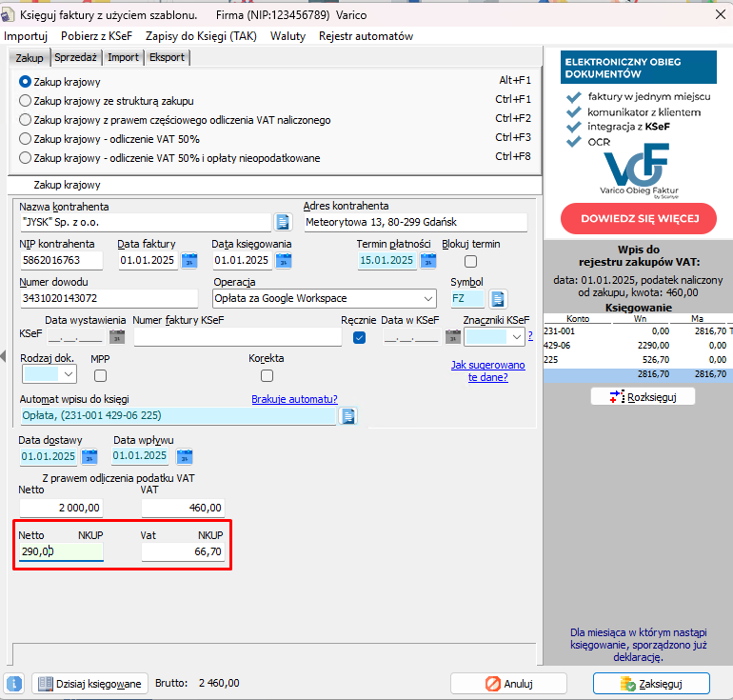
Task: Open calendar for Termin płatności
Action: coord(427,260)
